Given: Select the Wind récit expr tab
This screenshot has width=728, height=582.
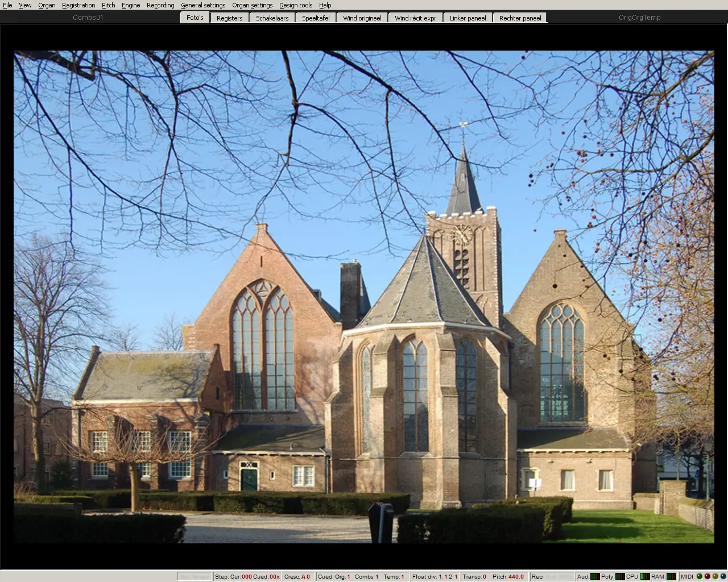Looking at the screenshot, I should point(415,18).
